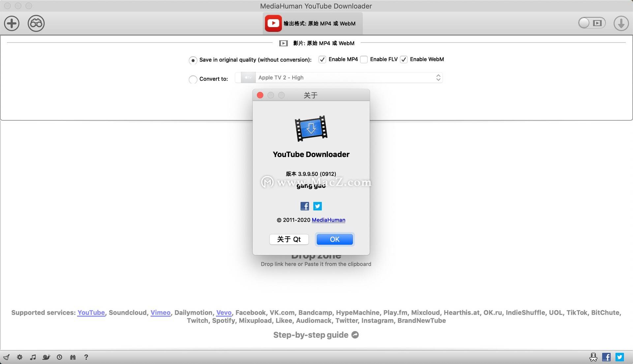
Task: Click Twitter icon in bottom status bar
Action: 620,357
